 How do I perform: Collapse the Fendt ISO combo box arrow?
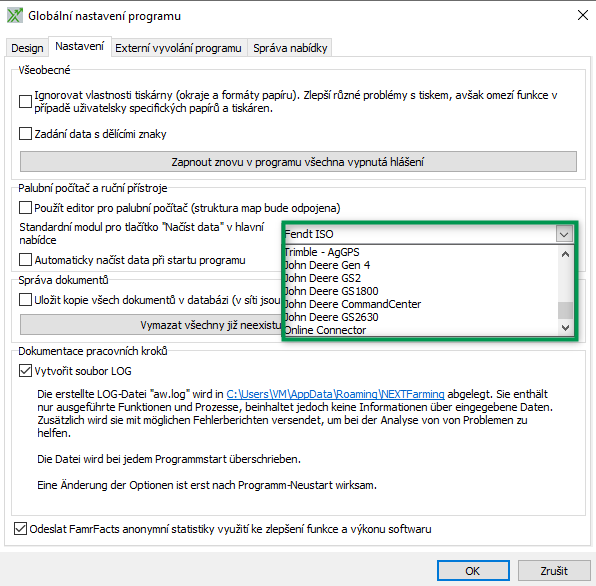point(564,234)
